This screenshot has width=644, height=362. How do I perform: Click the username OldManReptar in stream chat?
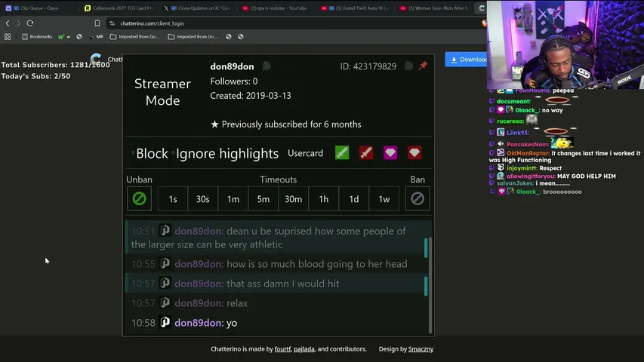[x=528, y=153]
